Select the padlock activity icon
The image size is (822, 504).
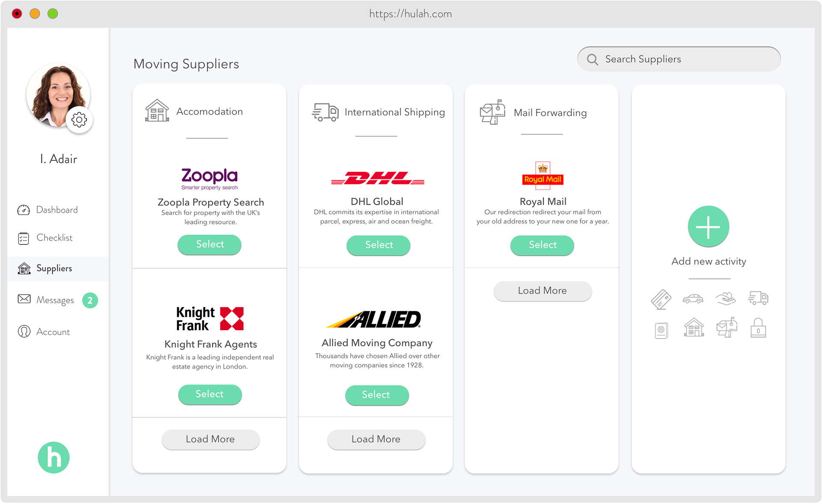tap(758, 328)
